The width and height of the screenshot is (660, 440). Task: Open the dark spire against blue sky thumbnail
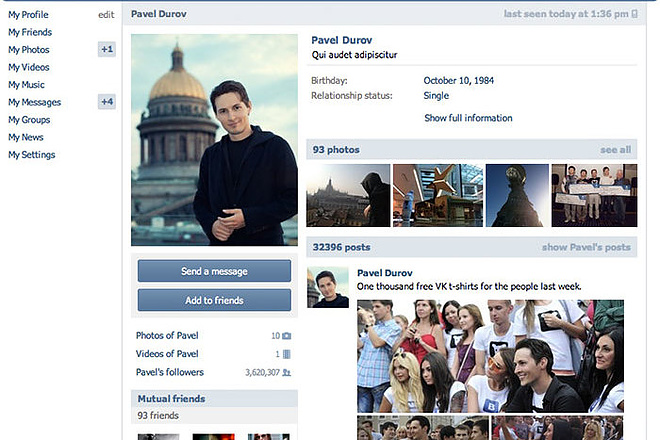point(517,195)
